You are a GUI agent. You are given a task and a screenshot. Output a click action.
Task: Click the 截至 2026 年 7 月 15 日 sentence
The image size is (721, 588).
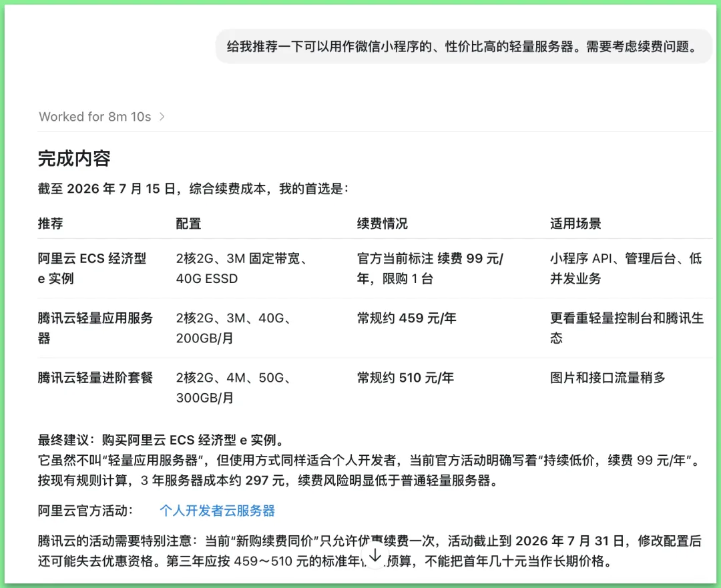(193, 188)
